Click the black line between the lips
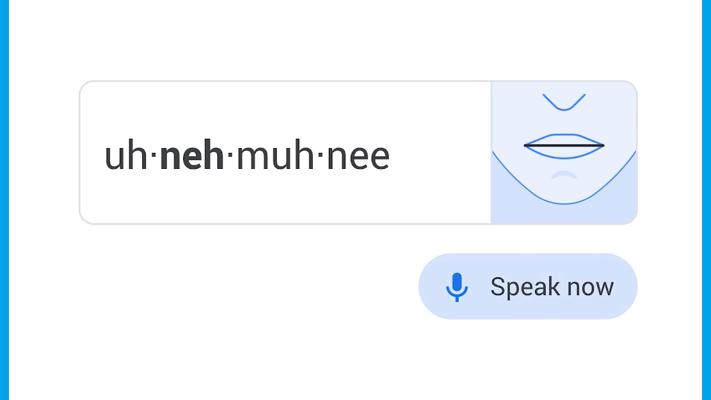The image size is (711, 400). pos(564,146)
